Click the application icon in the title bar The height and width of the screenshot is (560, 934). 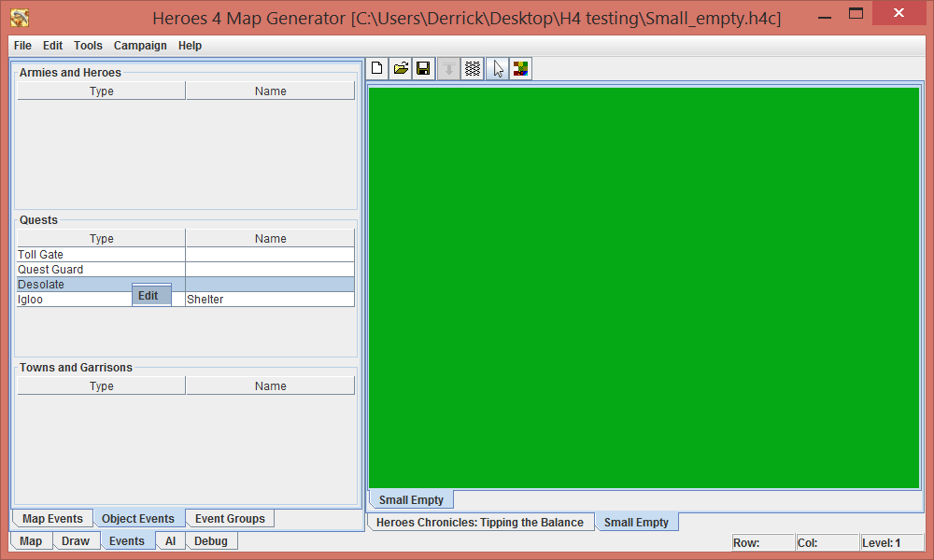[x=20, y=17]
